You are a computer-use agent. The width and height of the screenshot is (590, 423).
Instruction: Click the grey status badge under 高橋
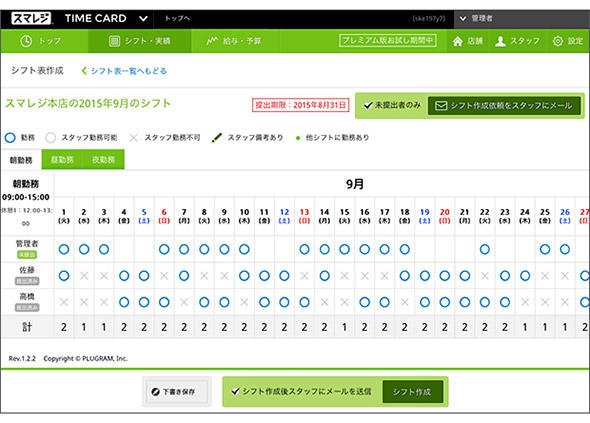(27, 307)
